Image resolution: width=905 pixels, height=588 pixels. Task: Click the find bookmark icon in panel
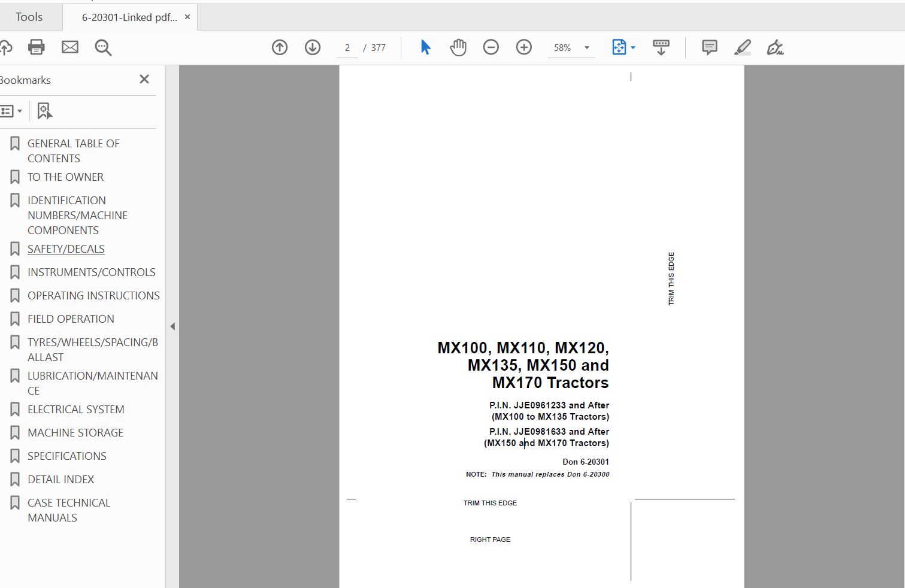[x=44, y=111]
